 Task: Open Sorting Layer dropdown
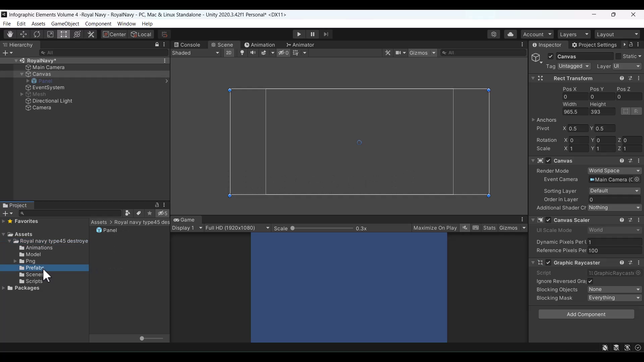click(x=614, y=191)
